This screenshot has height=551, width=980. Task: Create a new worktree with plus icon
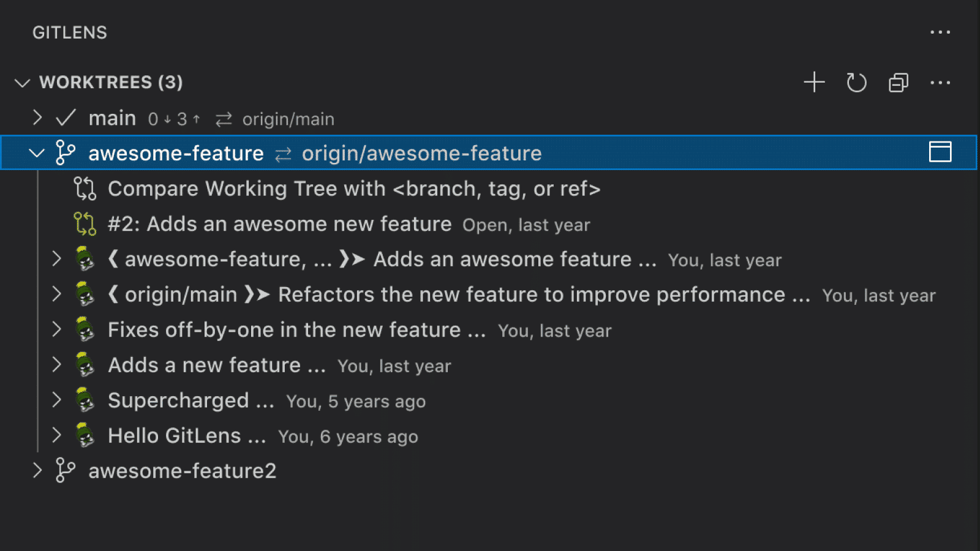click(814, 82)
